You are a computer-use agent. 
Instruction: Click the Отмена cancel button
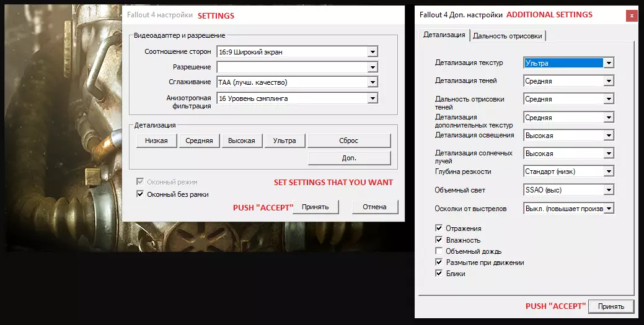tap(374, 207)
